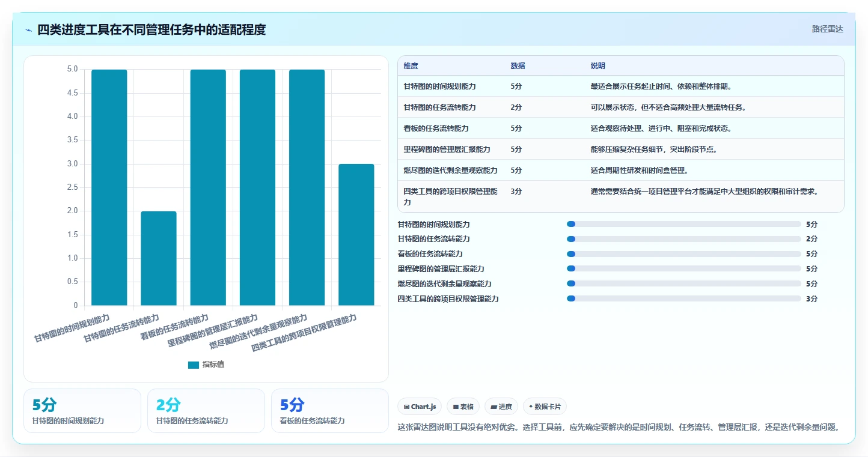Click the chart bar for 里程碑图的管理层汇报能力

click(257, 187)
